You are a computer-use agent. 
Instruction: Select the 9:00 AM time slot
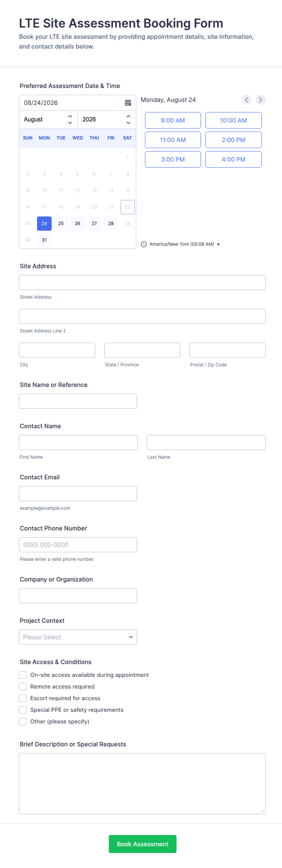173,120
